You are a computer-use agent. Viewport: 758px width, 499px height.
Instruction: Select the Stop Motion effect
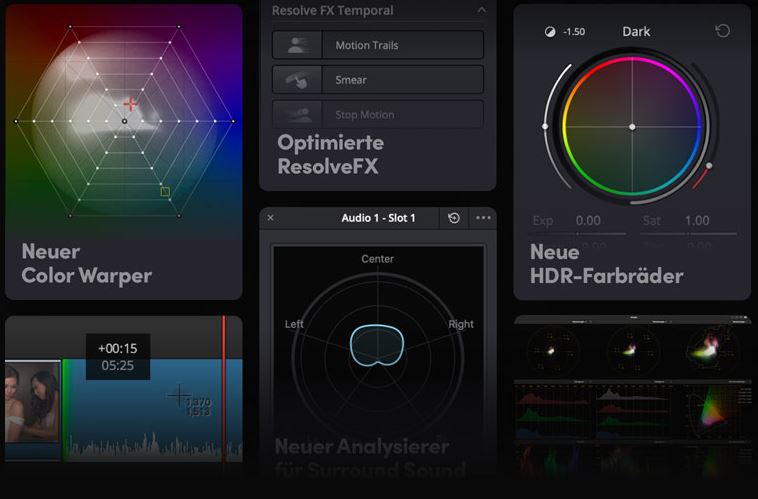(378, 115)
